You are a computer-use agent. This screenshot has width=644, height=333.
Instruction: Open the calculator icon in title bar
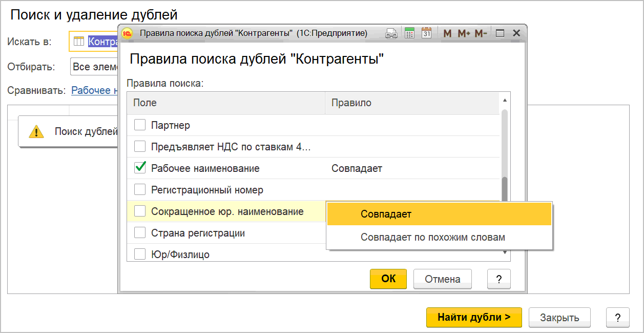click(409, 33)
